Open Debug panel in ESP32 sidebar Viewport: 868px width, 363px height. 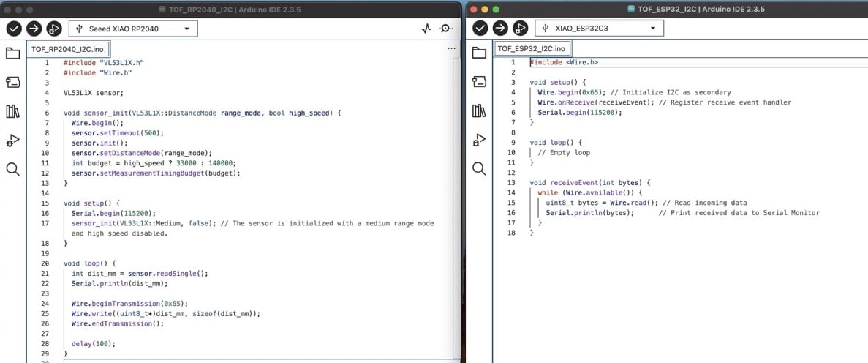(x=479, y=141)
